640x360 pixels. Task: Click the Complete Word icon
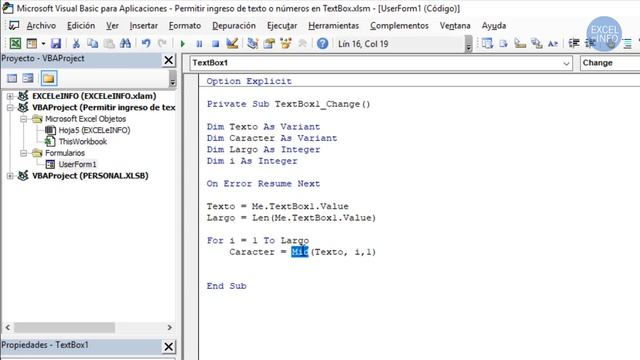pyautogui.click(x=553, y=43)
